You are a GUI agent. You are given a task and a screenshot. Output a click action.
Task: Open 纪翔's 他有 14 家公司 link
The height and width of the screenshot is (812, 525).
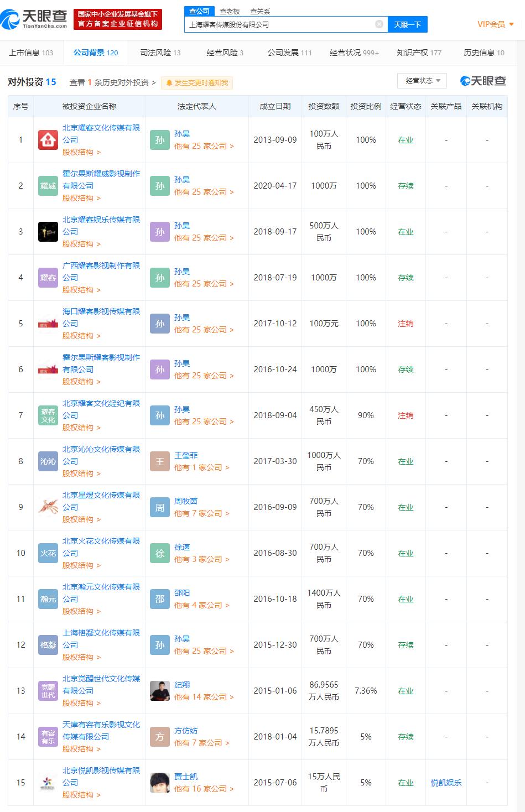click(x=204, y=697)
